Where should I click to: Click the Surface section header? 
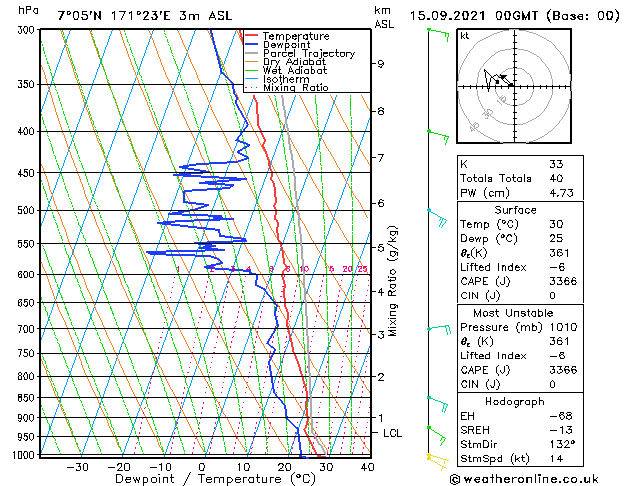pyautogui.click(x=515, y=210)
